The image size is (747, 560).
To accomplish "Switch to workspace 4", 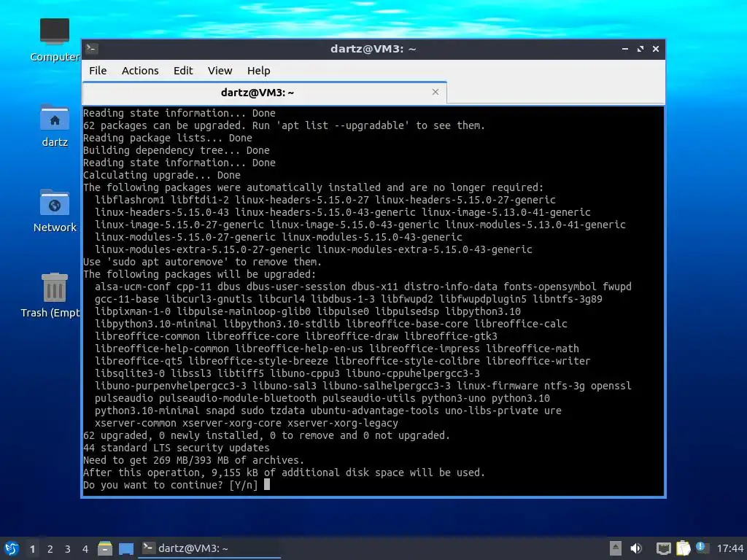I will point(85,549).
